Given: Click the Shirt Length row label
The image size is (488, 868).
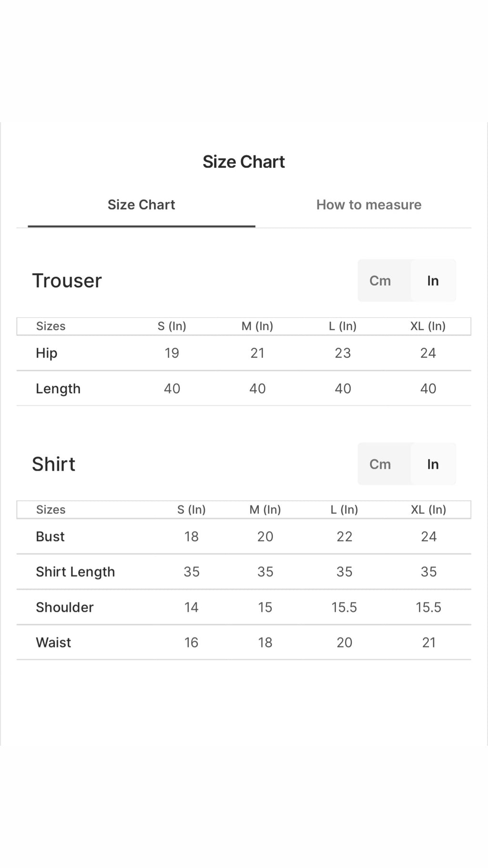Looking at the screenshot, I should coord(75,572).
